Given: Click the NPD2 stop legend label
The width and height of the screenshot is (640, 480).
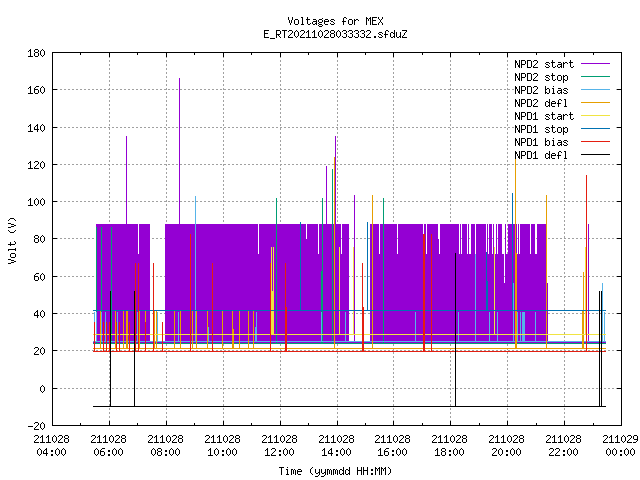Looking at the screenshot, I should click(x=541, y=78).
